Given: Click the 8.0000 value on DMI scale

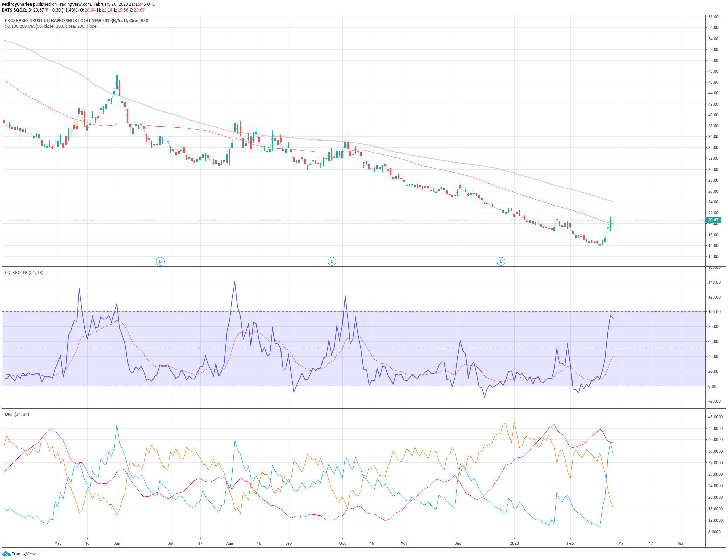Looking at the screenshot, I should click(714, 532).
